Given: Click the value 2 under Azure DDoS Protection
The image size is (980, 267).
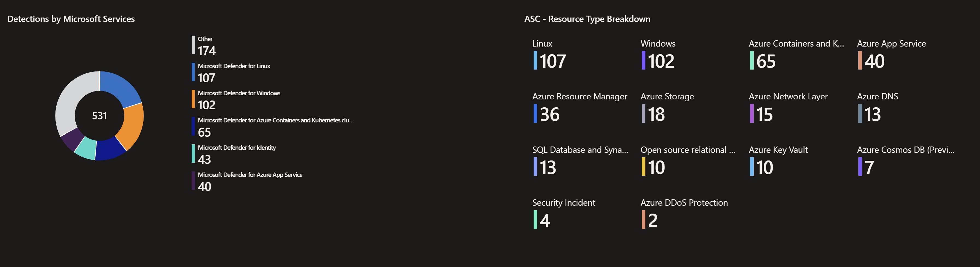Looking at the screenshot, I should [x=653, y=220].
